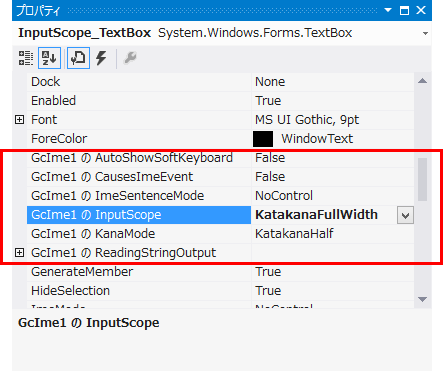Edit the KatakanaFullWidth value field
This screenshot has height=371, width=443.
tap(324, 215)
